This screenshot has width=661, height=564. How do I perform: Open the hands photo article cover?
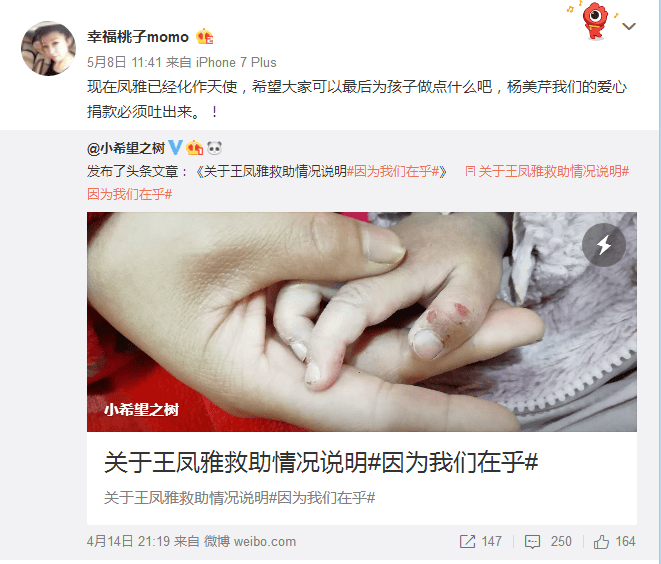coord(362,322)
